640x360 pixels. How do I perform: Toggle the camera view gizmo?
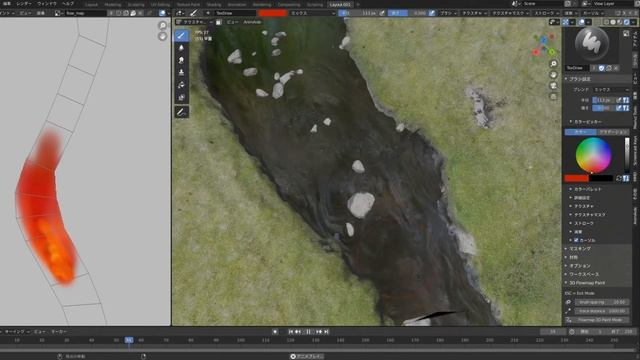(553, 85)
